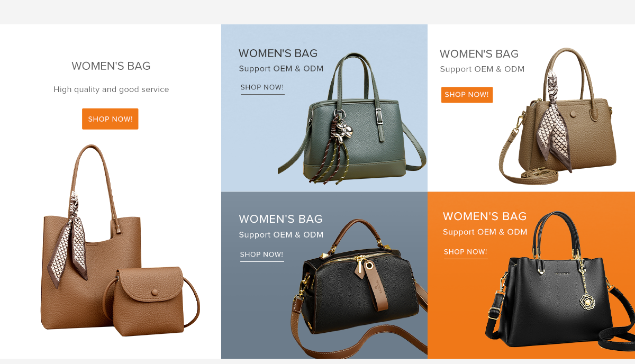Open SHOP NOW link in orange banner
This screenshot has height=364, width=635.
[466, 252]
